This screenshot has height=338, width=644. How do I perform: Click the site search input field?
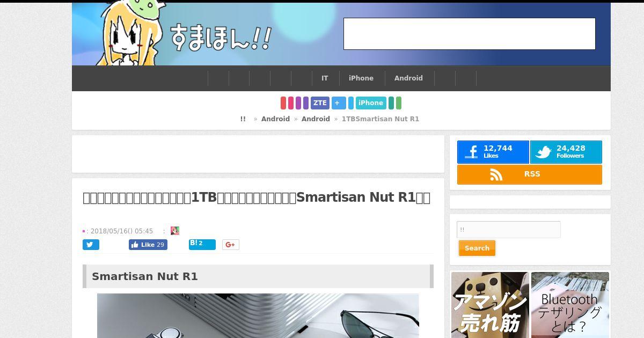[x=509, y=230]
